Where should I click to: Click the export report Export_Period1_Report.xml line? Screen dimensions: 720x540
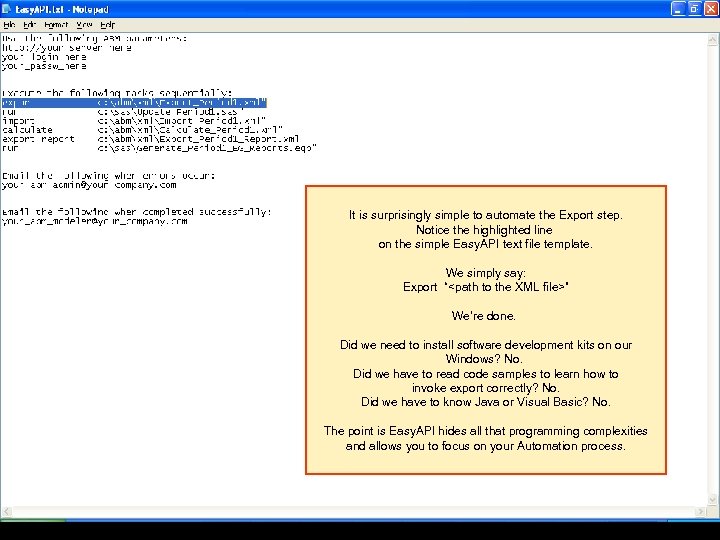(151, 139)
